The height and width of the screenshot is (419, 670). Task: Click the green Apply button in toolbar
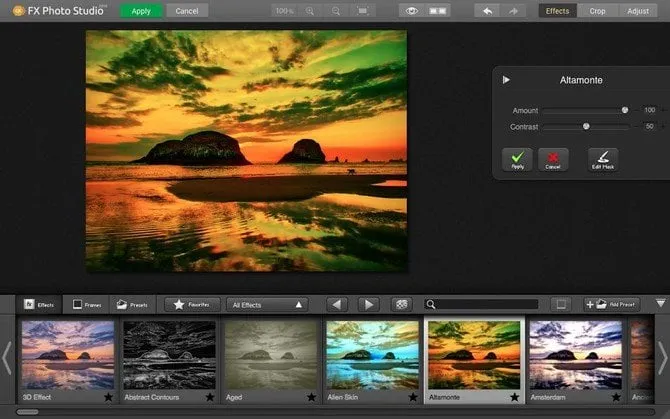click(x=141, y=11)
